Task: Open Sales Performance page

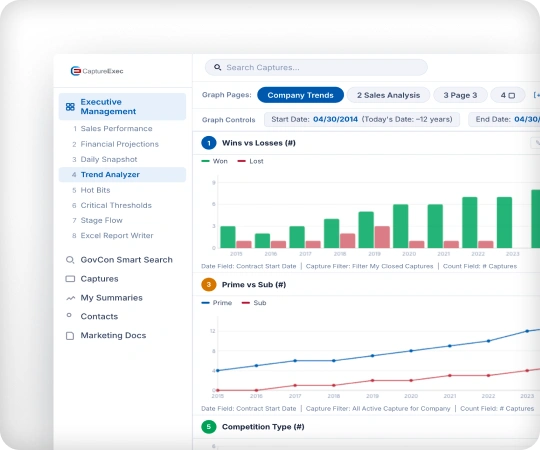Action: coord(116,128)
